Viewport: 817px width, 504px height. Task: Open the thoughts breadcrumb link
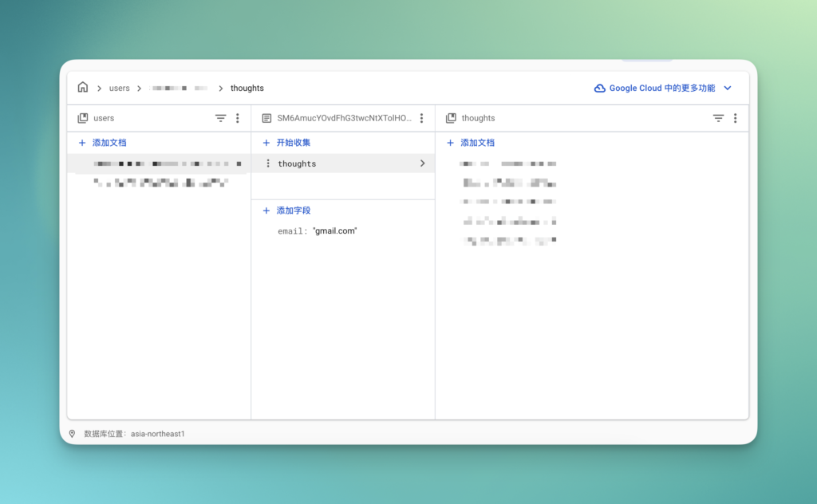point(247,88)
